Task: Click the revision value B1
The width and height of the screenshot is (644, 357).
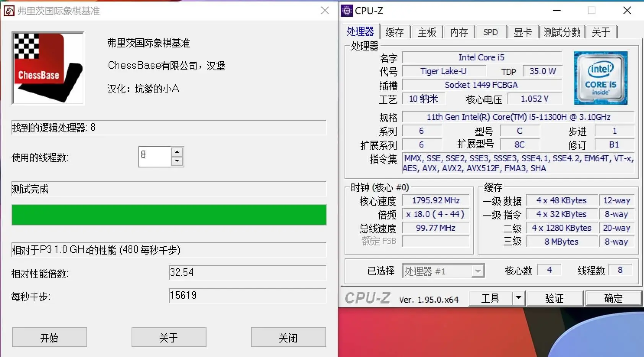Action: (614, 145)
